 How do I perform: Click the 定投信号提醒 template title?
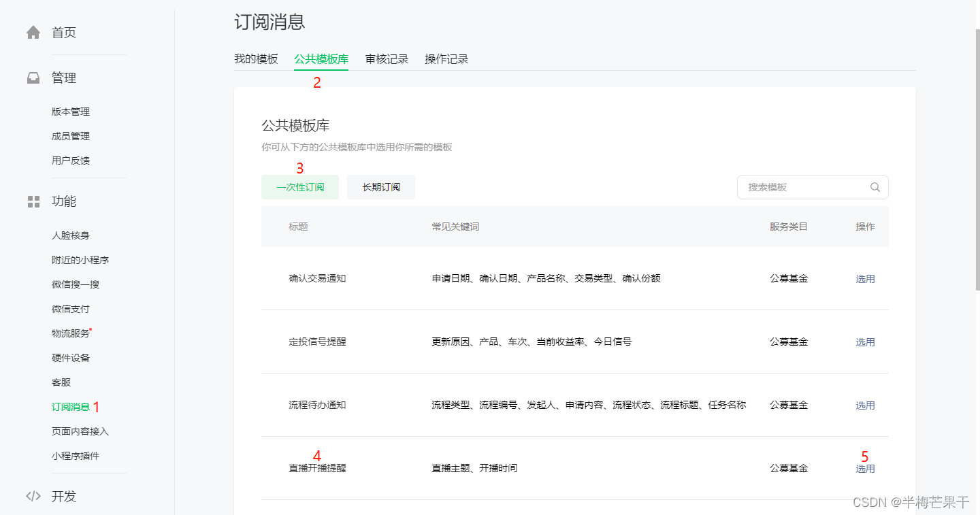click(317, 342)
